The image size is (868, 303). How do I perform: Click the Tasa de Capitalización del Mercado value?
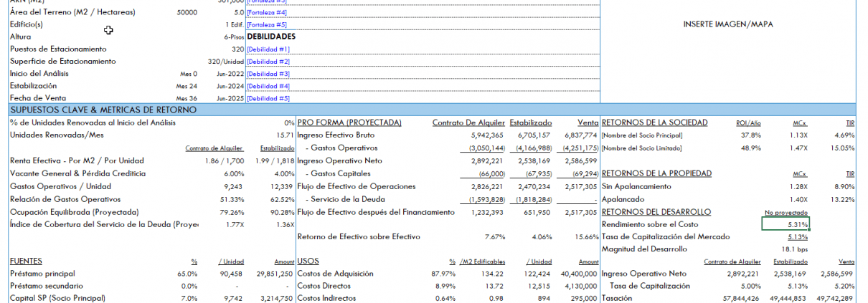click(x=797, y=236)
